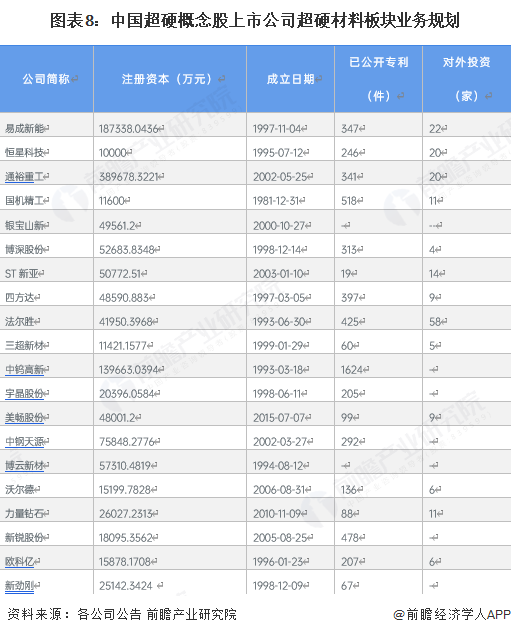511x635 pixels.
Task: Click the capital value 49561.2
Action: click(x=117, y=225)
